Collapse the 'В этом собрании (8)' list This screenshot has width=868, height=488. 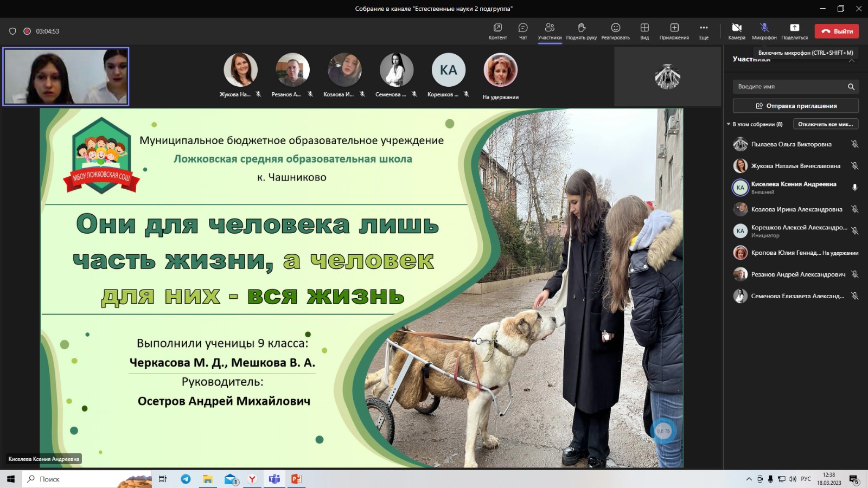729,124
